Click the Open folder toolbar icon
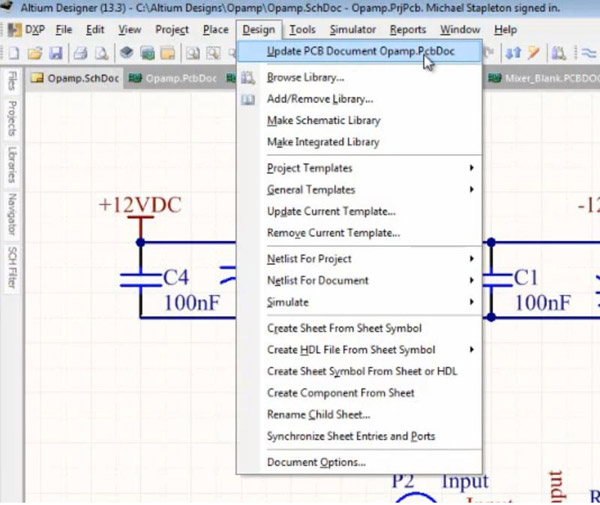Image resolution: width=600 pixels, height=505 pixels. point(35,53)
